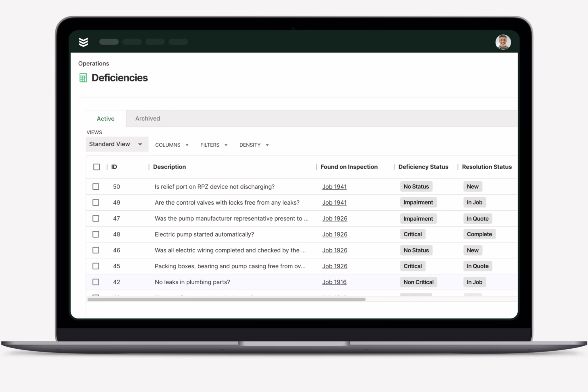The width and height of the screenshot is (588, 392).
Task: Expand the DENSITY options
Action: click(x=254, y=145)
